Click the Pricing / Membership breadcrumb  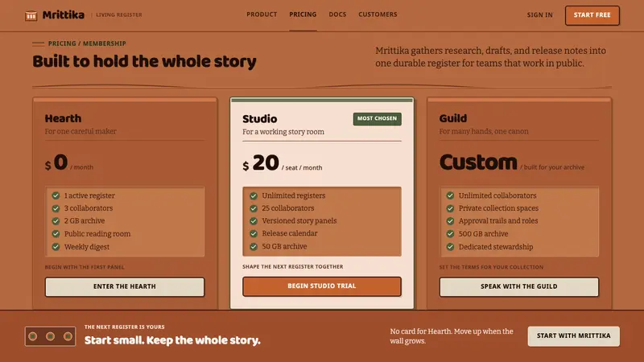pos(87,43)
